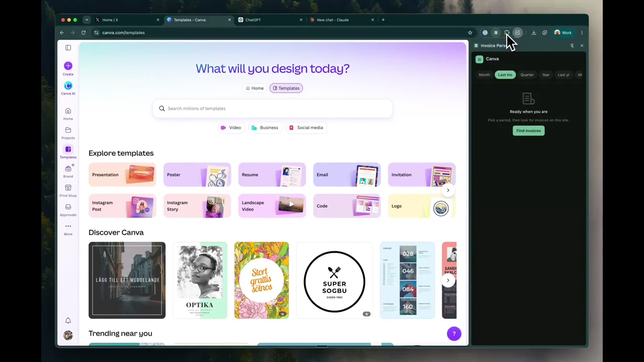Open the Presentation template category
This screenshot has height=362, width=644.
[122, 175]
